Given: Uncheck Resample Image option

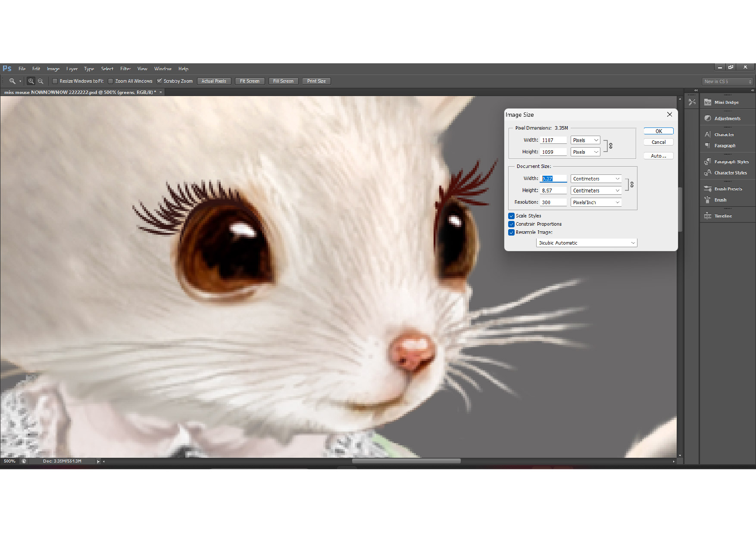Looking at the screenshot, I should click(511, 232).
